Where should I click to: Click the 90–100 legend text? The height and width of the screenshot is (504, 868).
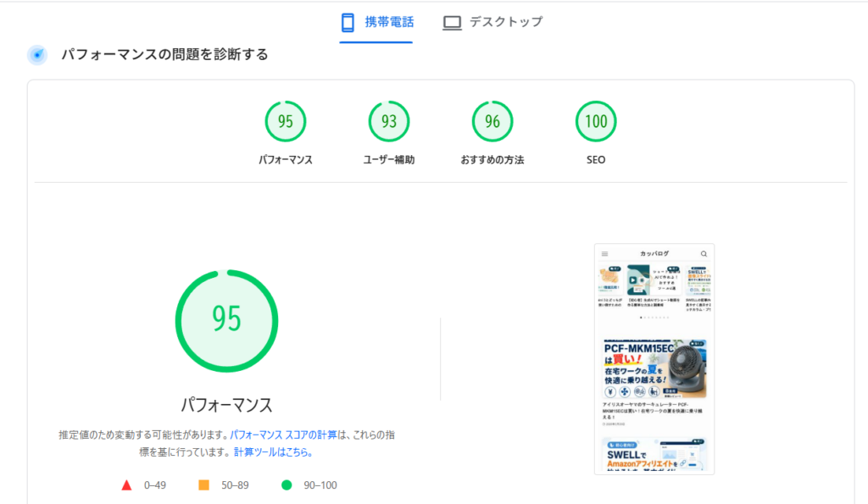point(320,485)
